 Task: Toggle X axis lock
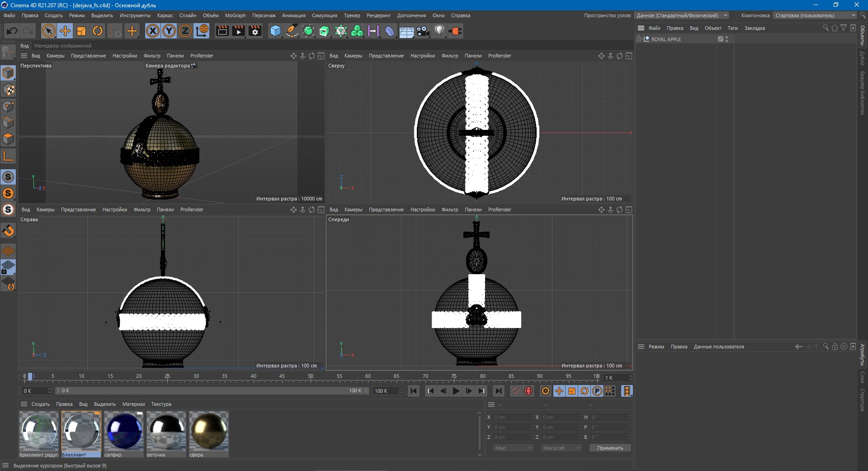153,31
